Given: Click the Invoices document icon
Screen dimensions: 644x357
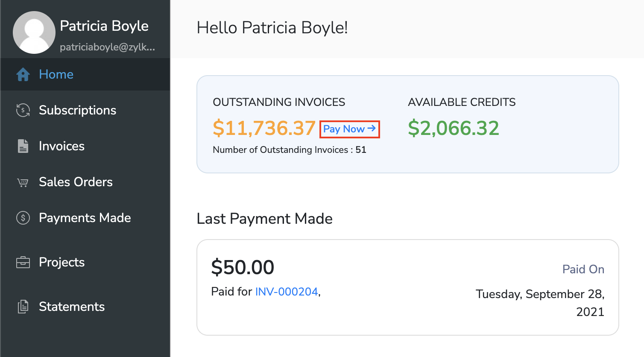Looking at the screenshot, I should [x=23, y=146].
